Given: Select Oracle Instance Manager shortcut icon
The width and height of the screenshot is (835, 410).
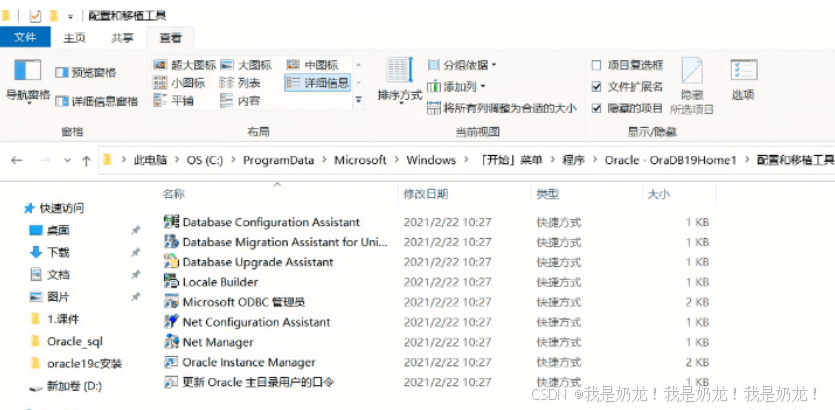Looking at the screenshot, I should point(171,362).
